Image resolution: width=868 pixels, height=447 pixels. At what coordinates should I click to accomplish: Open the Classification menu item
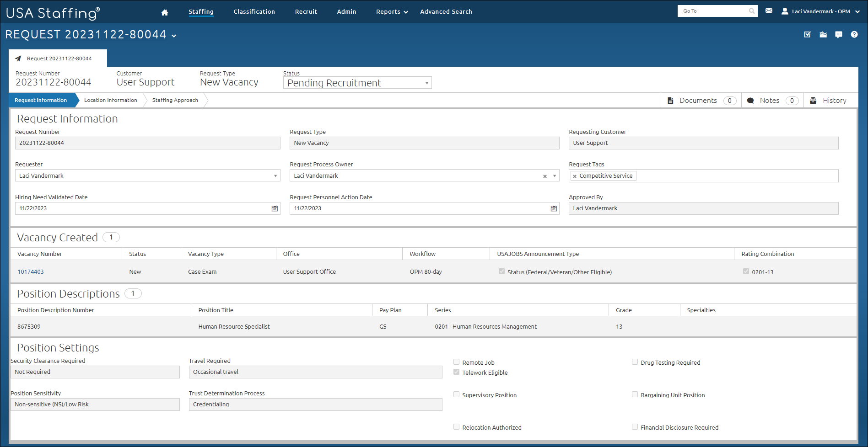pyautogui.click(x=254, y=11)
